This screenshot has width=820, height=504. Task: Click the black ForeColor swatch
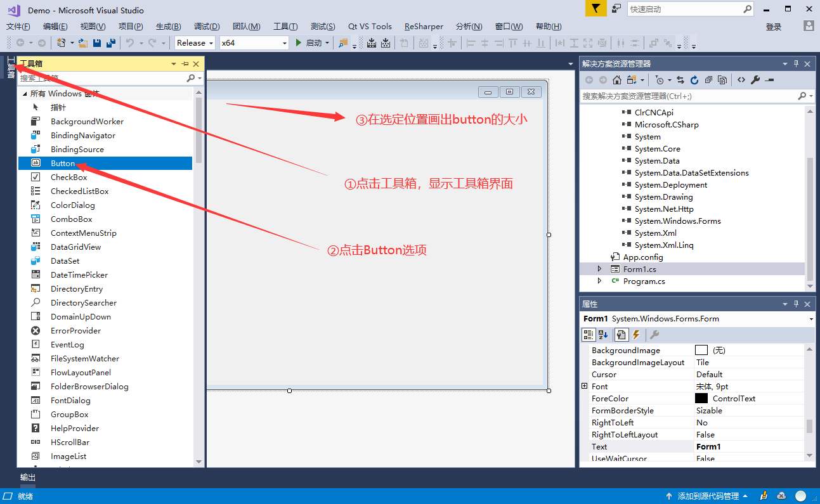[x=701, y=399]
